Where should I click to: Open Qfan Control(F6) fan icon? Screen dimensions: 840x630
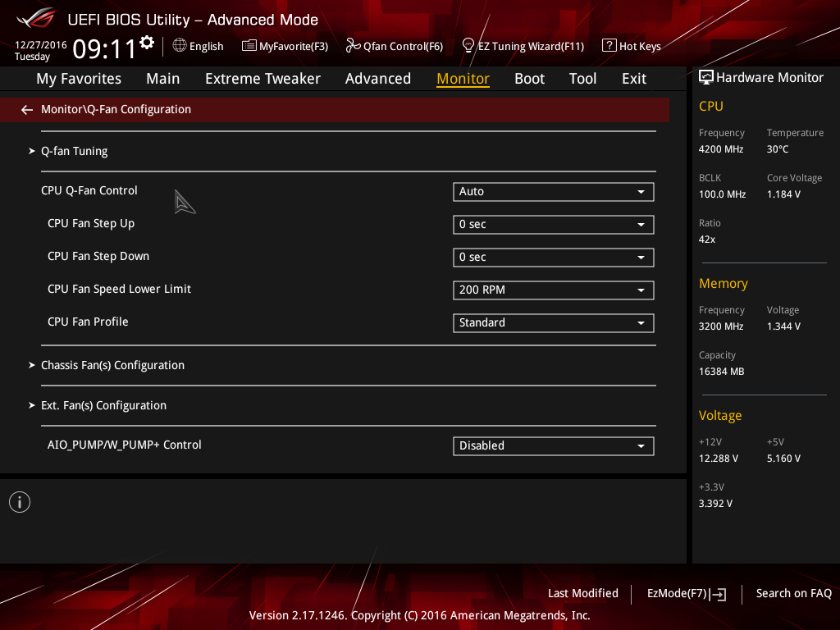point(353,46)
